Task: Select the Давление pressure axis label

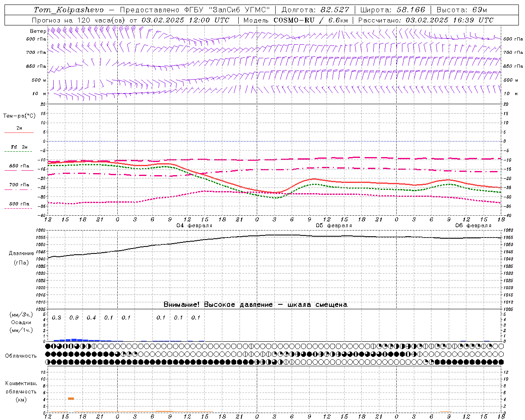Action: (x=21, y=253)
